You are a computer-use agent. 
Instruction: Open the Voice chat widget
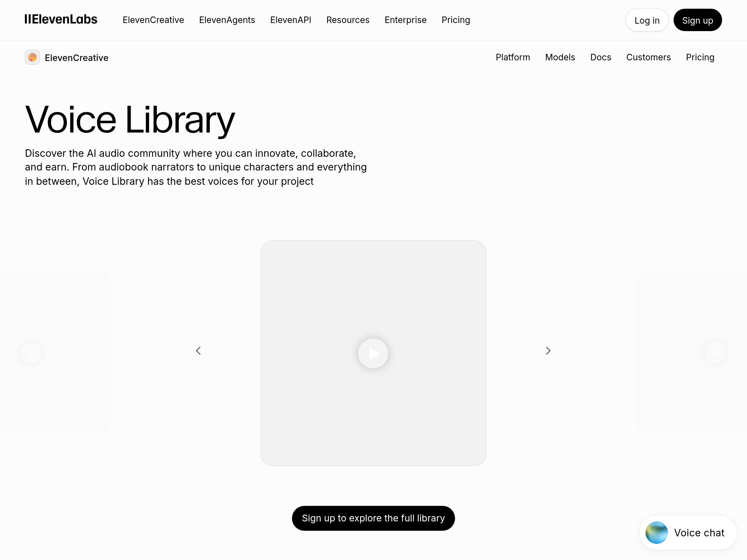click(688, 533)
